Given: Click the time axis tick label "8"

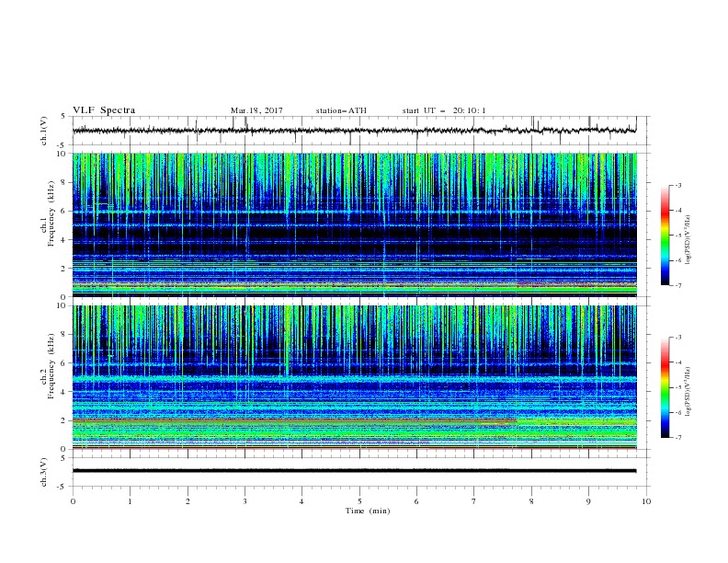Looking at the screenshot, I should [531, 501].
